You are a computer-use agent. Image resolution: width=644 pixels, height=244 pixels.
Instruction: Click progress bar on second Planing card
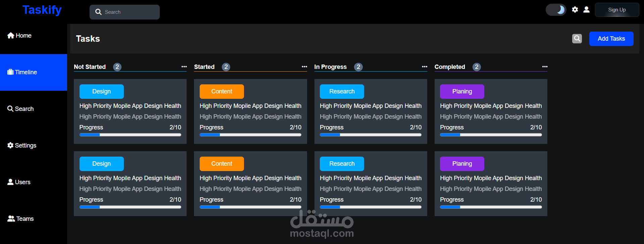pyautogui.click(x=491, y=207)
